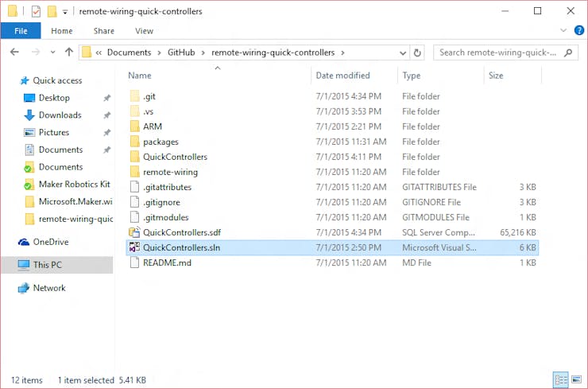Click the New folder quick access icon
The width and height of the screenshot is (588, 389).
click(52, 12)
